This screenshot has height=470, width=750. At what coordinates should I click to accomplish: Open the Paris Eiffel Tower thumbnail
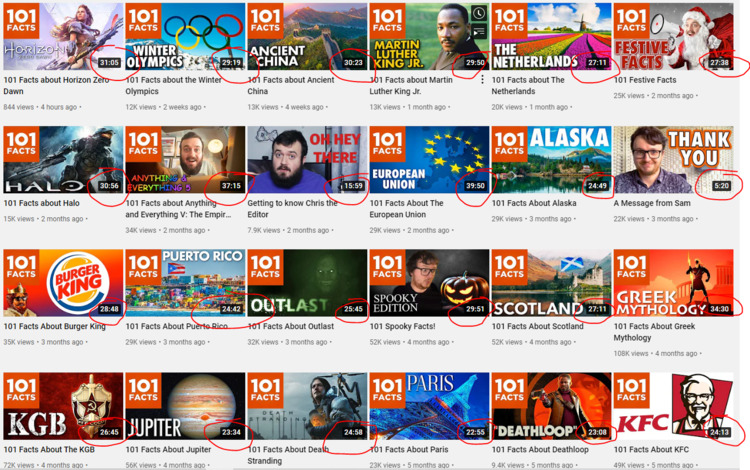point(429,406)
